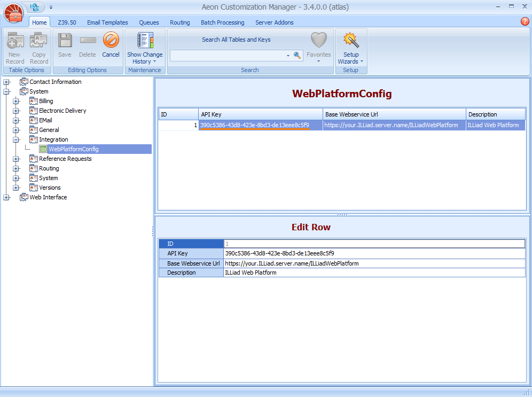Expand the Contact Information tree node
Image resolution: width=532 pixels, height=397 pixels.
click(x=6, y=82)
